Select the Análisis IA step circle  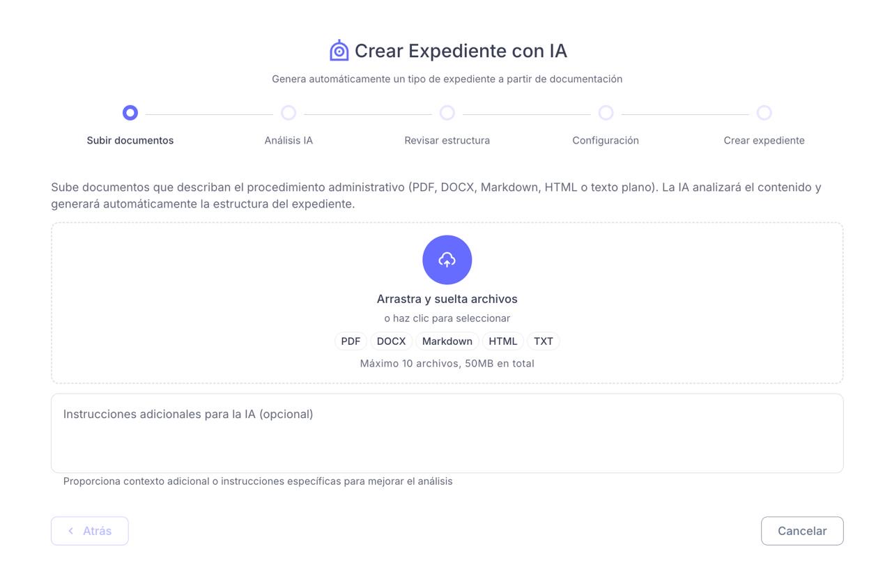(x=289, y=113)
